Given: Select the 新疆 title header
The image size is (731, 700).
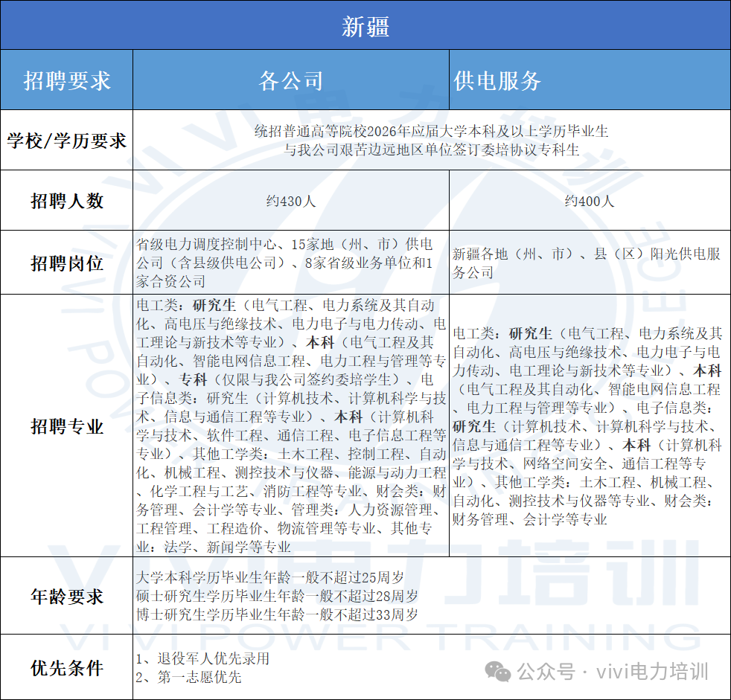Looking at the screenshot, I should coord(365,27).
